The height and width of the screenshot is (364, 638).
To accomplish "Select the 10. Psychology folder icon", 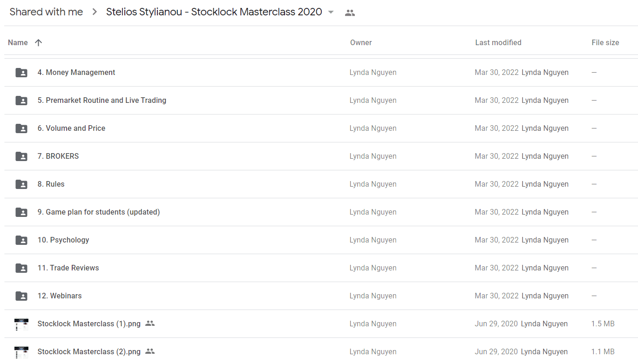I will click(21, 240).
